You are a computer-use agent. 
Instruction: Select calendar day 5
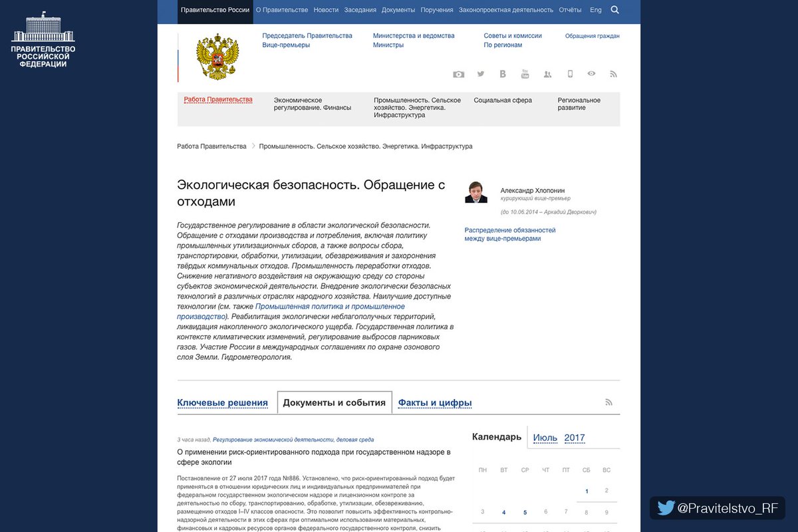tap(525, 513)
